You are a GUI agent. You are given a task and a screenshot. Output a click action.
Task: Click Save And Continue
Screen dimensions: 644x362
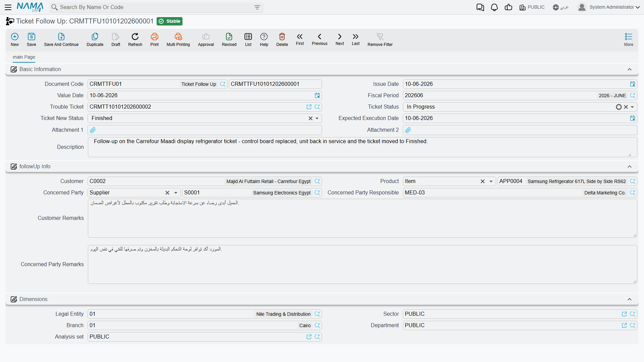coord(61,40)
